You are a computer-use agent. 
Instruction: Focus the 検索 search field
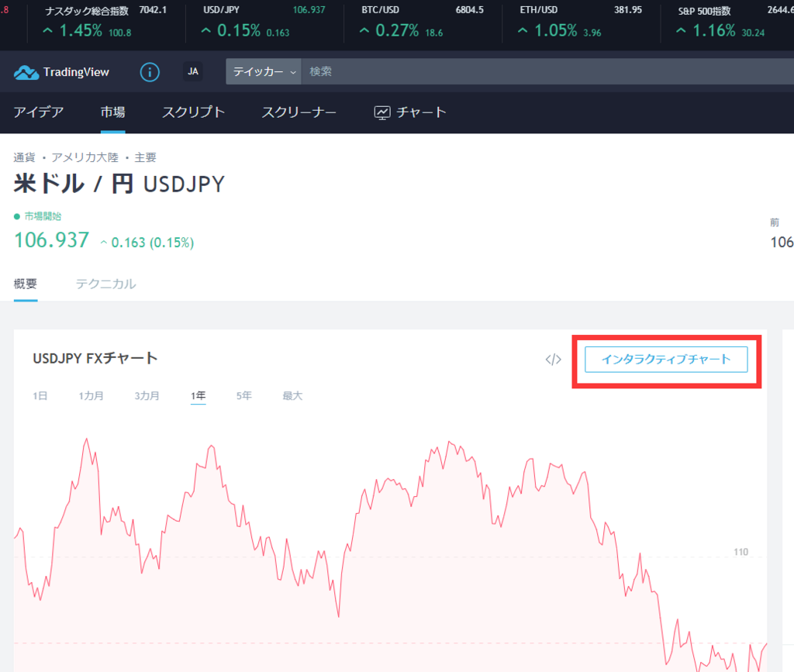click(547, 71)
